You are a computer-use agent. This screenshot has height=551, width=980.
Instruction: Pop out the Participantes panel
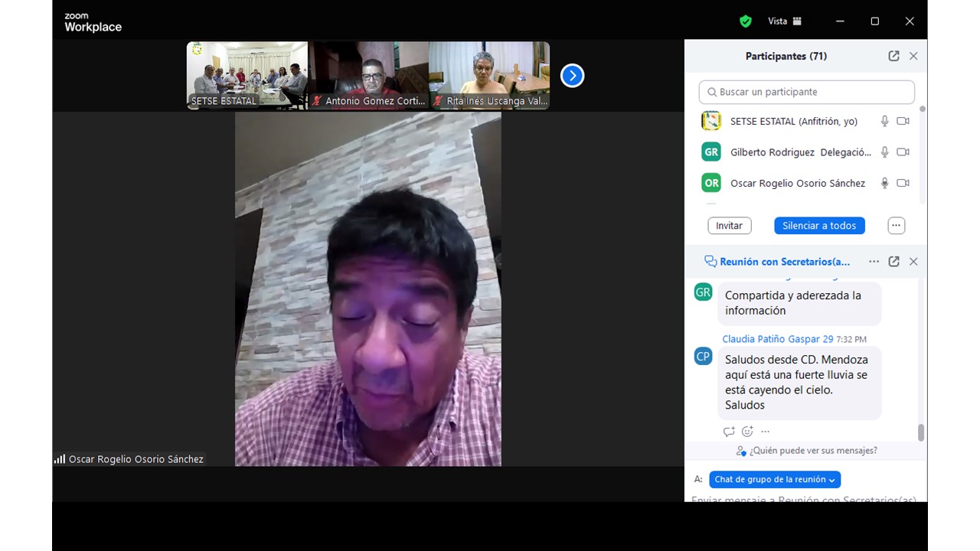click(x=893, y=56)
